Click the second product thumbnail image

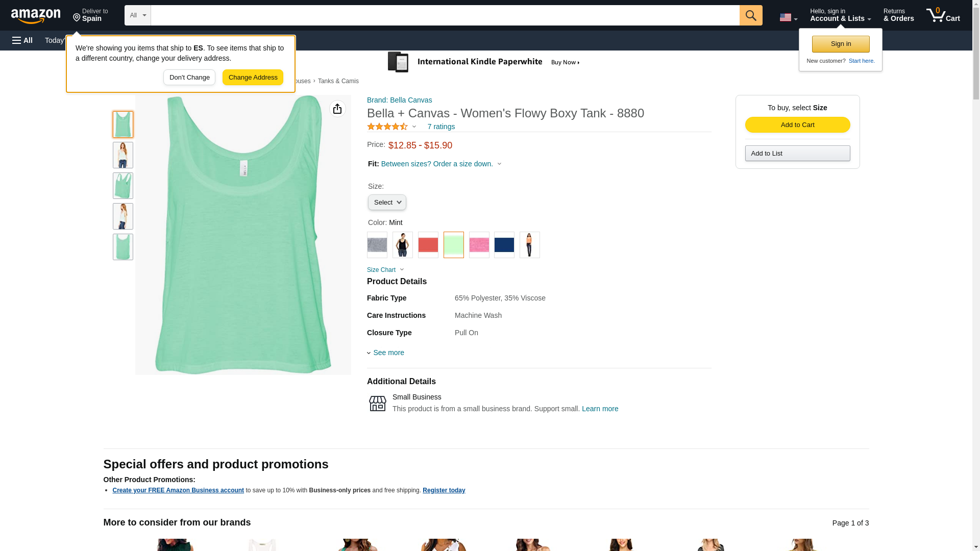coord(122,155)
